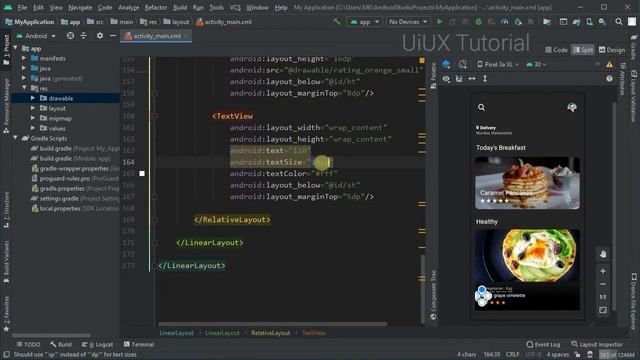The height and width of the screenshot is (360, 640).
Task: Expand the java folder
Action: (24, 68)
